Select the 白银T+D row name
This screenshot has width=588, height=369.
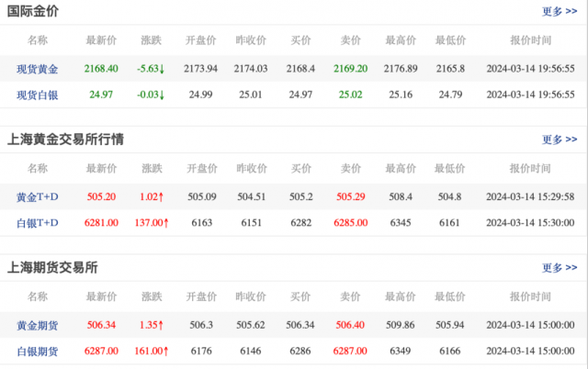point(38,222)
